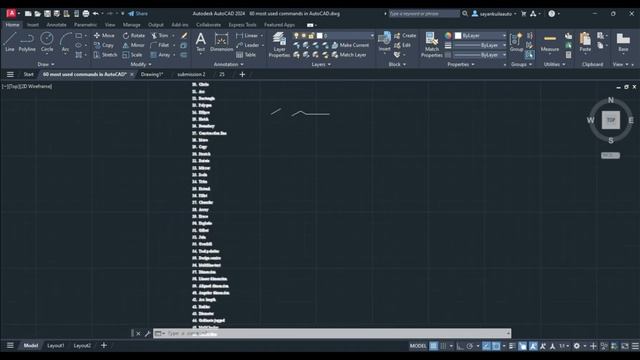
Task: Switch to the Drawing1 file tab
Action: [x=152, y=74]
